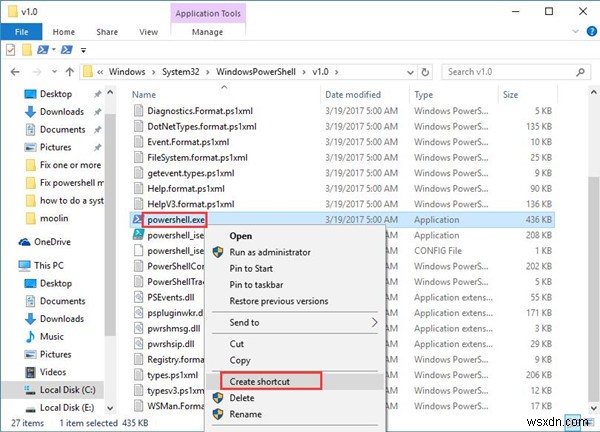Select Windows in the address breadcrumb
The height and width of the screenshot is (432, 600).
[x=127, y=72]
